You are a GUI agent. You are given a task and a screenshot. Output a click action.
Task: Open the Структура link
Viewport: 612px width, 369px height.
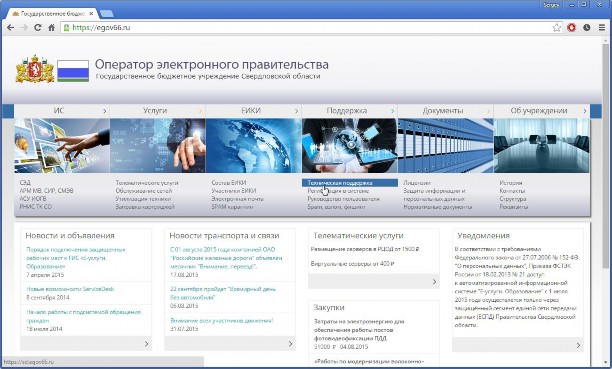click(x=513, y=199)
